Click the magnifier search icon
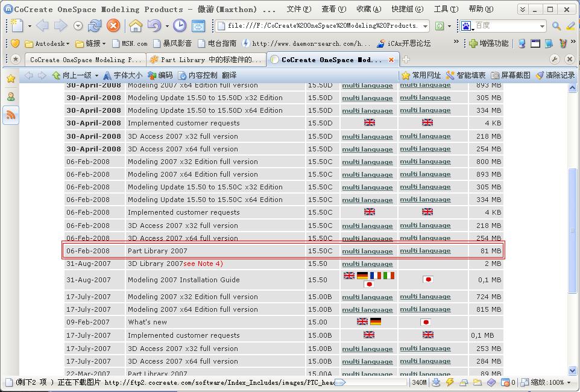The width and height of the screenshot is (580, 392). click(556, 25)
